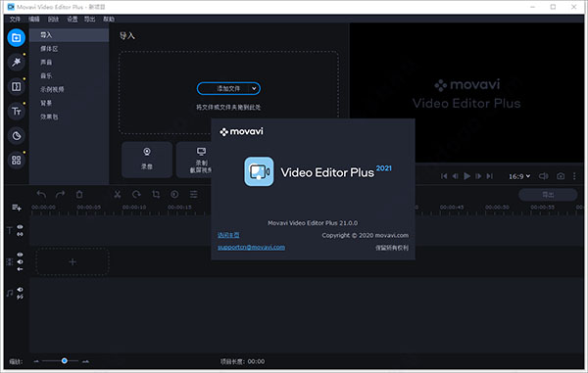This screenshot has width=588, height=373.
Task: Toggle visibility eye on the video track
Action: click(x=20, y=255)
